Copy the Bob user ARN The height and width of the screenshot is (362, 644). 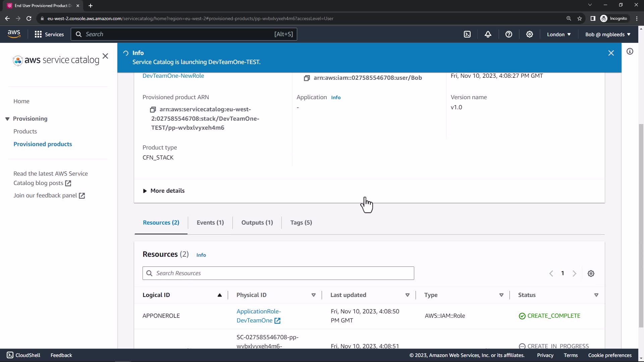click(307, 78)
